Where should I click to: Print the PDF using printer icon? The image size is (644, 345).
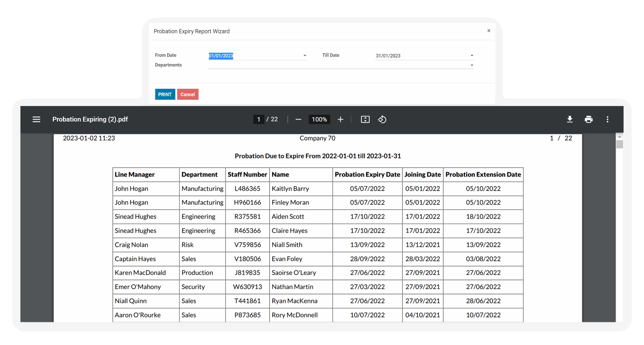tap(588, 120)
